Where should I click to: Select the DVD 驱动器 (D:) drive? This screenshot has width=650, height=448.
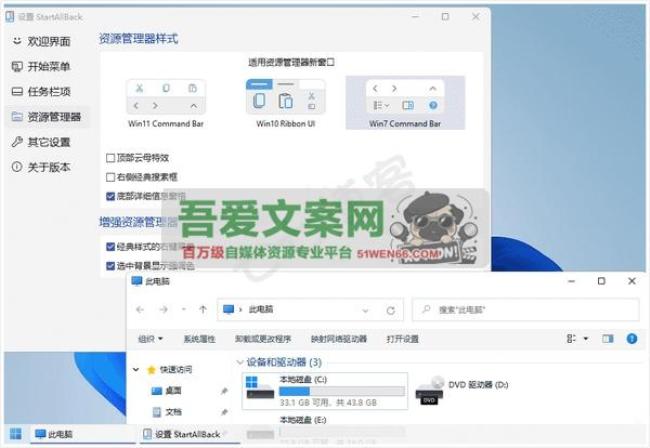pos(462,391)
